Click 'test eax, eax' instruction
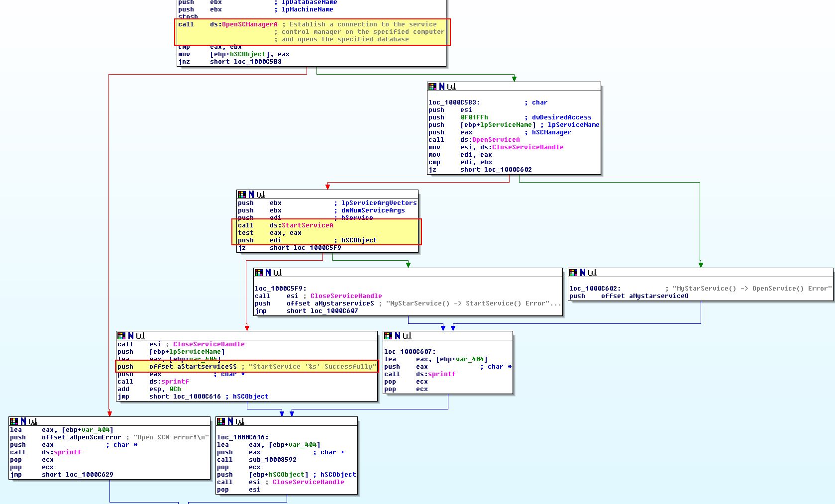 270,233
